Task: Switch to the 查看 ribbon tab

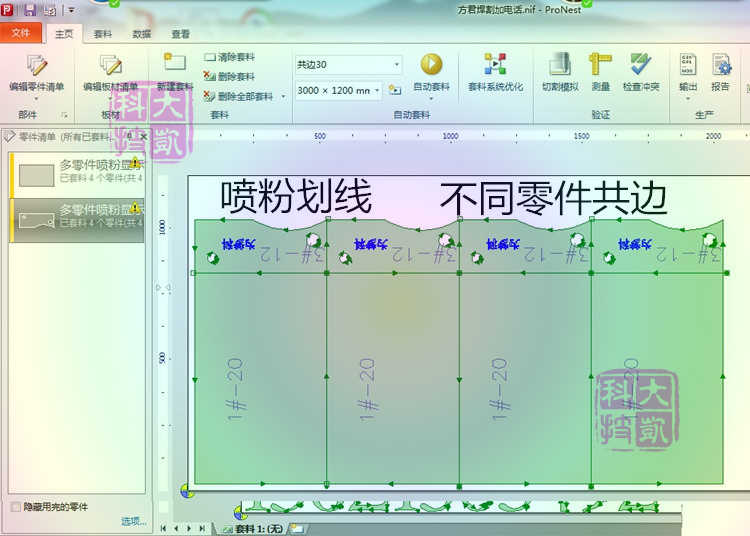Action: pos(180,34)
